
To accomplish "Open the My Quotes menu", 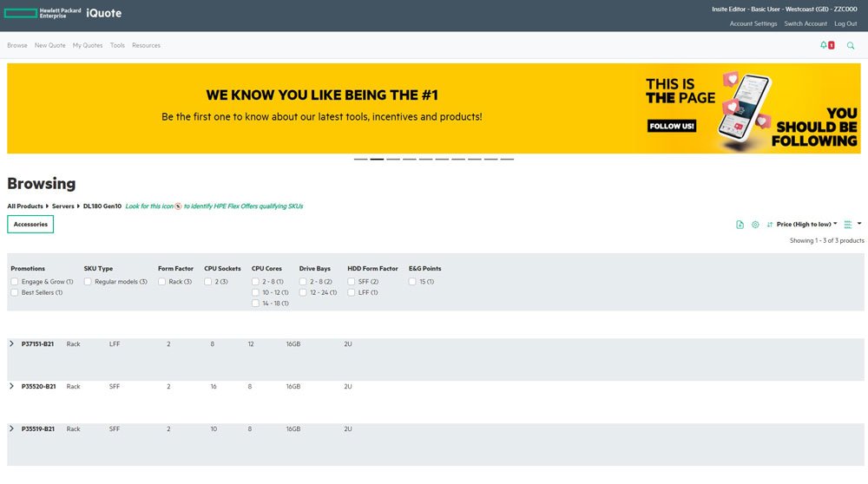I will 88,45.
